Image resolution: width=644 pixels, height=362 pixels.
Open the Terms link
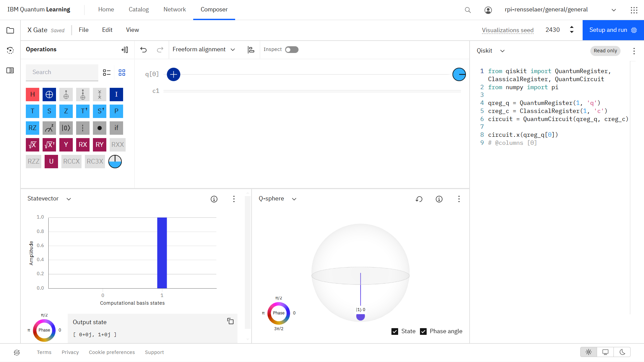tap(44, 352)
